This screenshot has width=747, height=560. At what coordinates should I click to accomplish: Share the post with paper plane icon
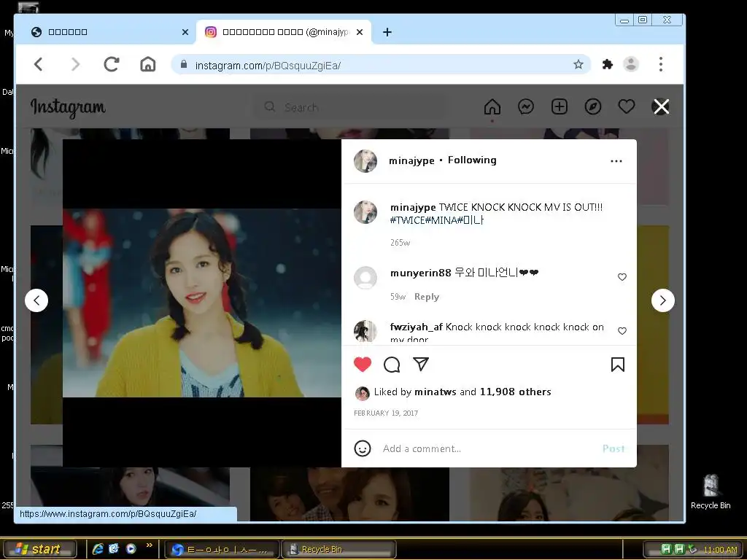point(421,364)
